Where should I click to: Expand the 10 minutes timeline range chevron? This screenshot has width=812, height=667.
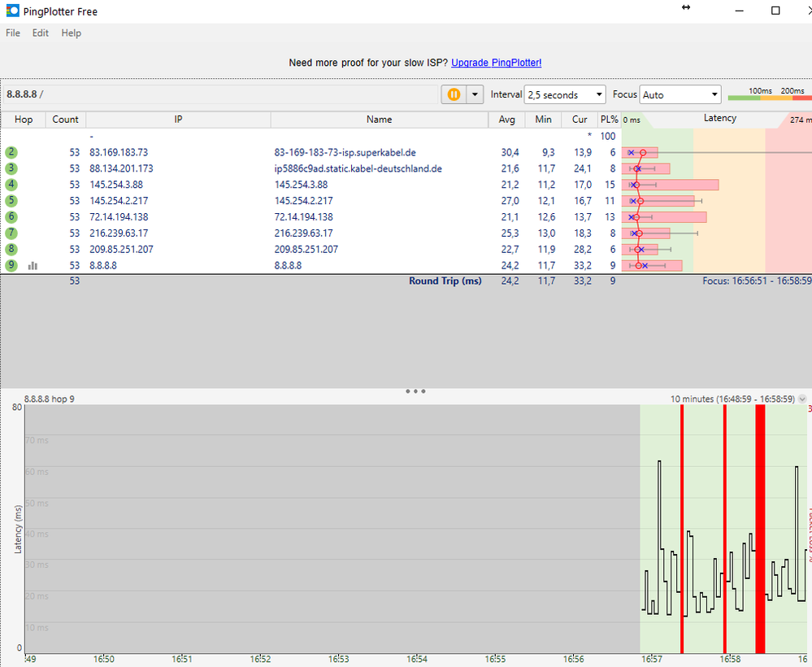pos(802,399)
